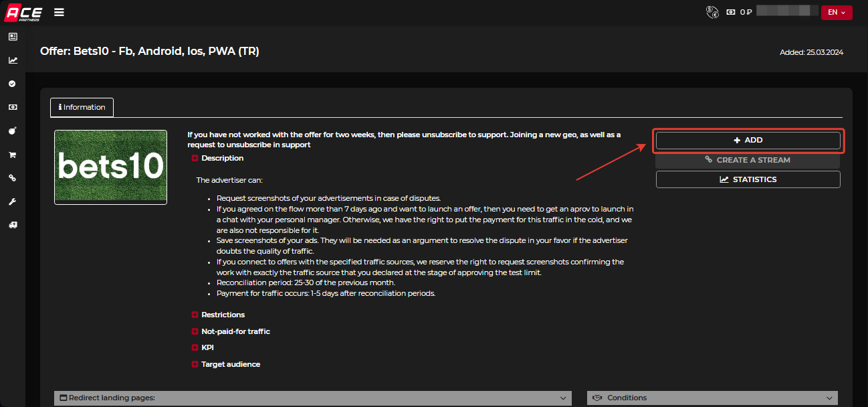
Task: Click the text "The advertiser can:"
Action: click(x=229, y=180)
